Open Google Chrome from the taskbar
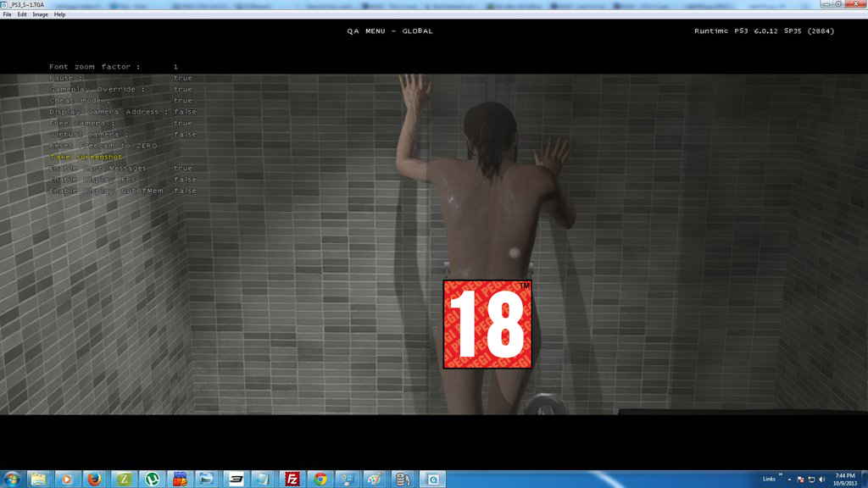Screen dimensions: 868x488 tap(320, 480)
